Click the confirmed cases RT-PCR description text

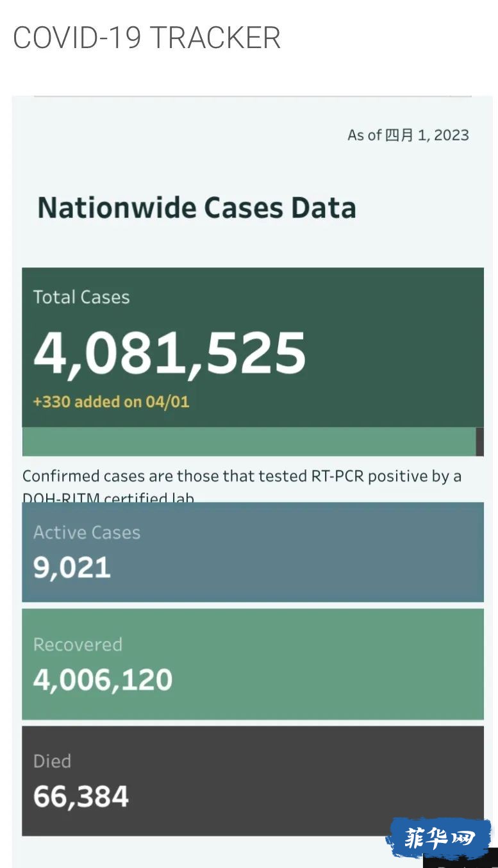tap(242, 476)
